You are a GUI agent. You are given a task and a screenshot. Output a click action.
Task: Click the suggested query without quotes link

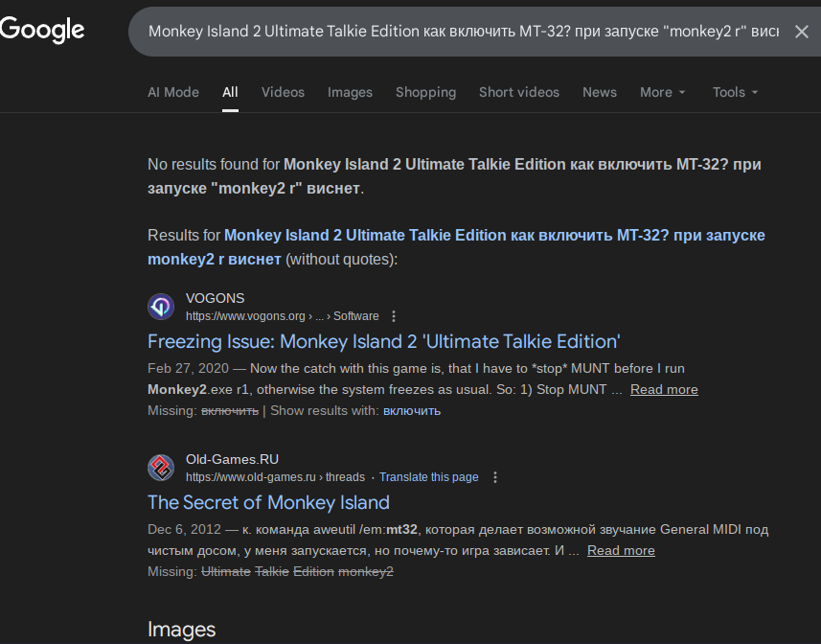pos(456,247)
